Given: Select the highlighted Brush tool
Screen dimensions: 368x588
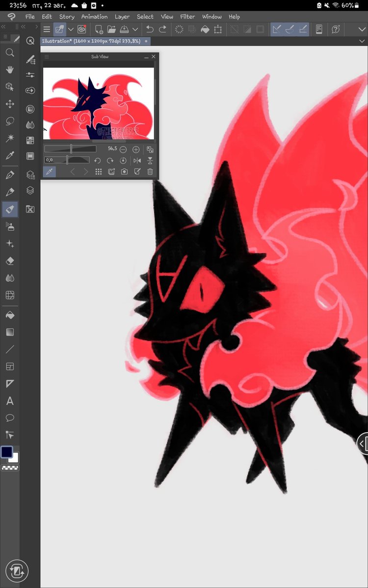Looking at the screenshot, I should click(x=9, y=209).
